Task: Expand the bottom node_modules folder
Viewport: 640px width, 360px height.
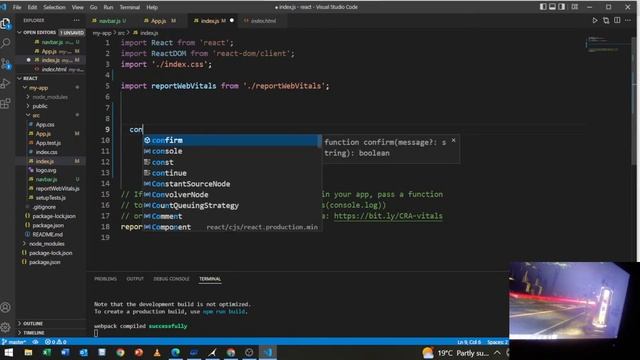Action: pyautogui.click(x=46, y=244)
